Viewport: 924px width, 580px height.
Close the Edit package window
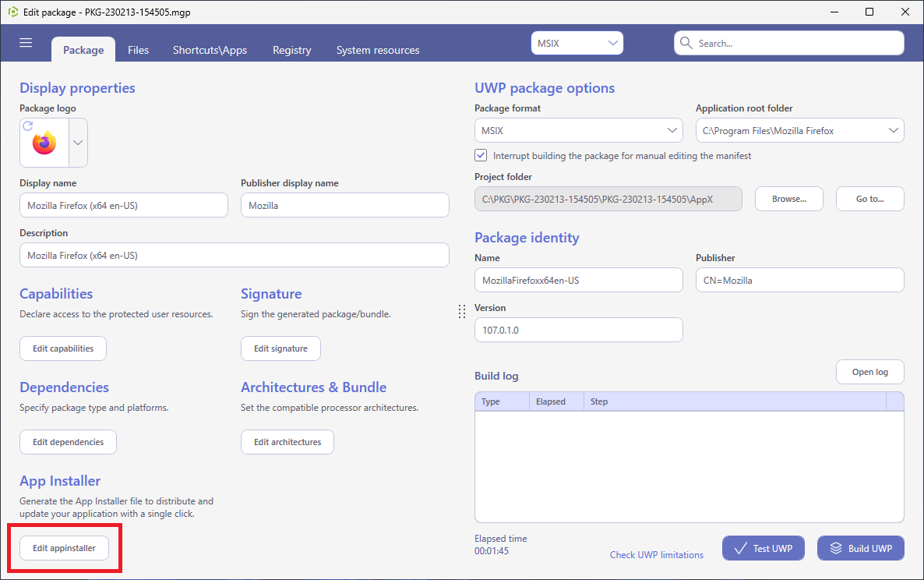[905, 12]
